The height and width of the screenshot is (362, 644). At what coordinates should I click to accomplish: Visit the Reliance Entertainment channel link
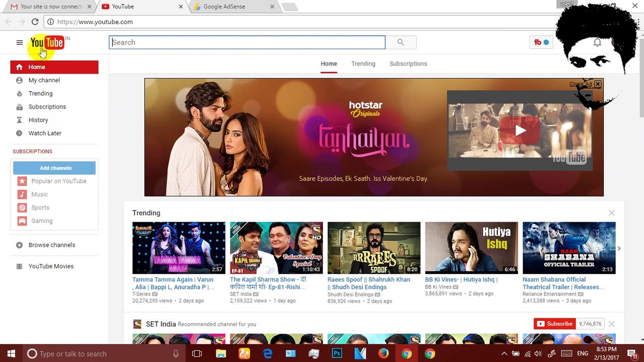(x=549, y=294)
